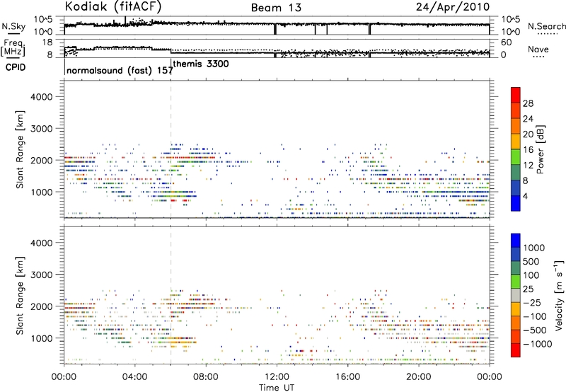Click the date '24/Apr/2010'
Image resolution: width=566 pixels, height=392 pixels.
(x=453, y=7)
